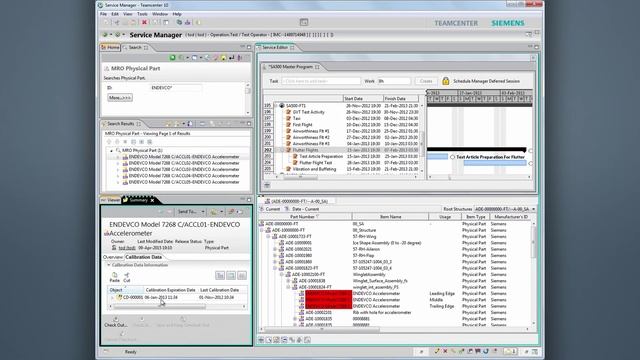Click the small icon below the schedule table

point(267,185)
